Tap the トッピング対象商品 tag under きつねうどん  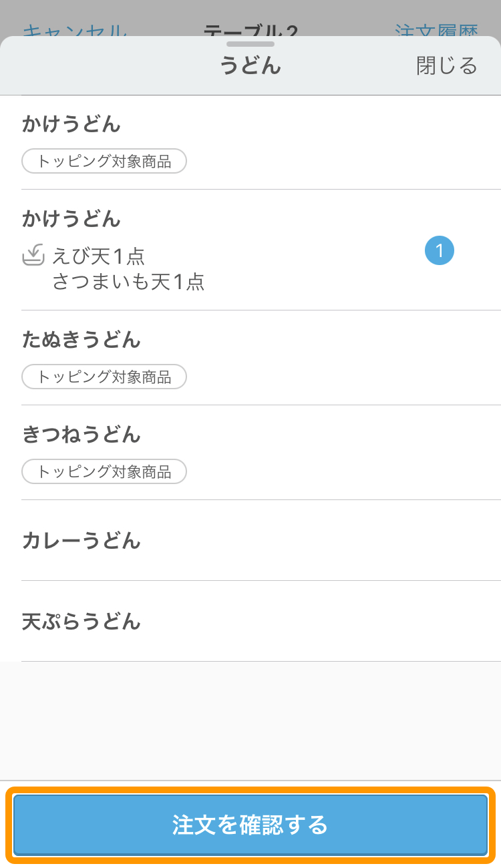pyautogui.click(x=104, y=471)
